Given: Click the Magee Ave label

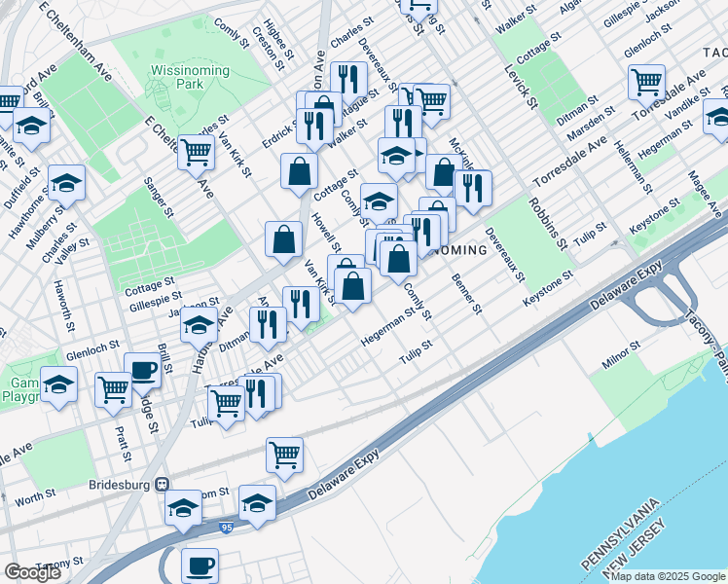Looking at the screenshot, I should [x=705, y=194].
